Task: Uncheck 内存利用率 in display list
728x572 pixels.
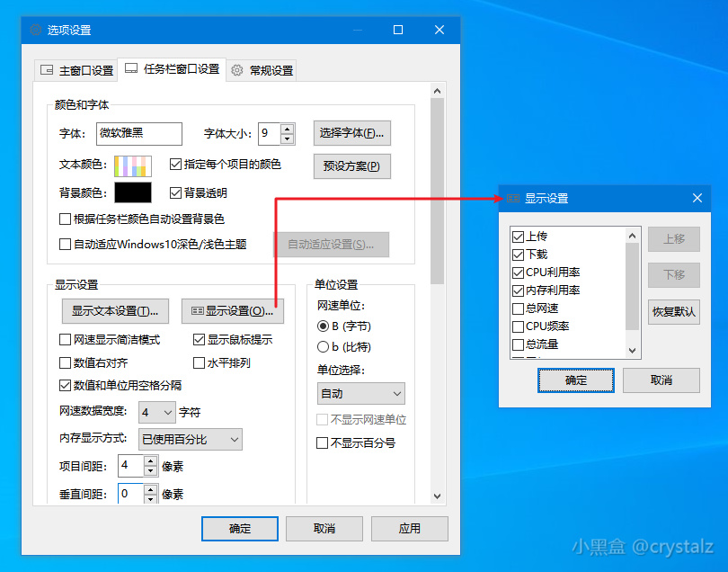Action: [x=519, y=290]
